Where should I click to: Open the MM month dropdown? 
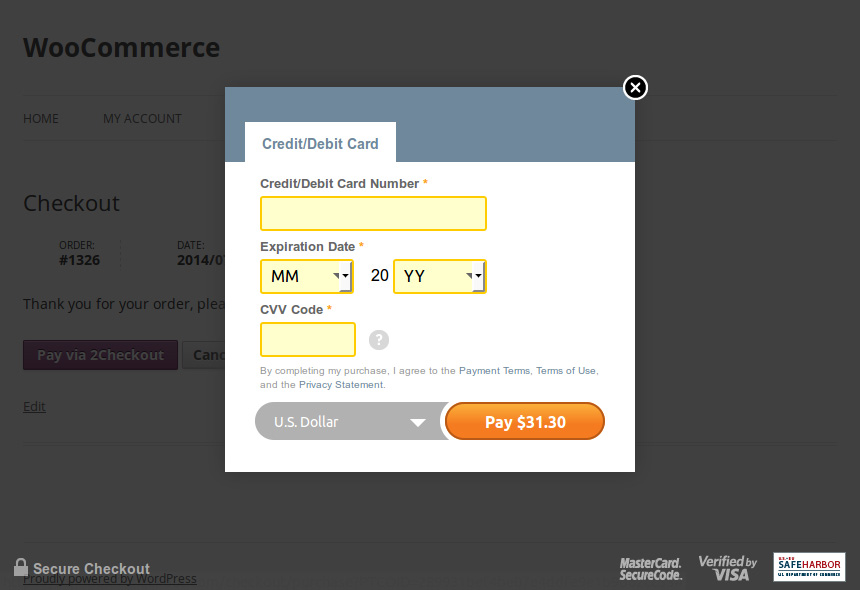point(306,276)
